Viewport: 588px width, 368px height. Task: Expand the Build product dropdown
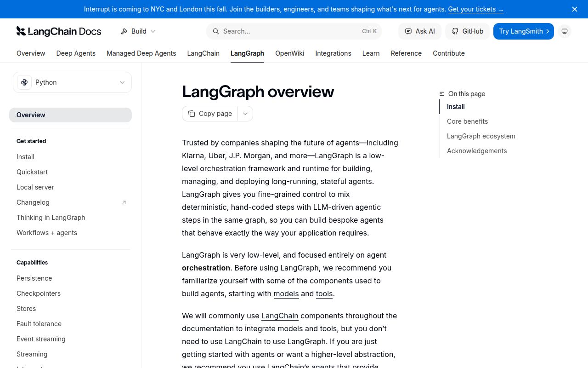[138, 31]
